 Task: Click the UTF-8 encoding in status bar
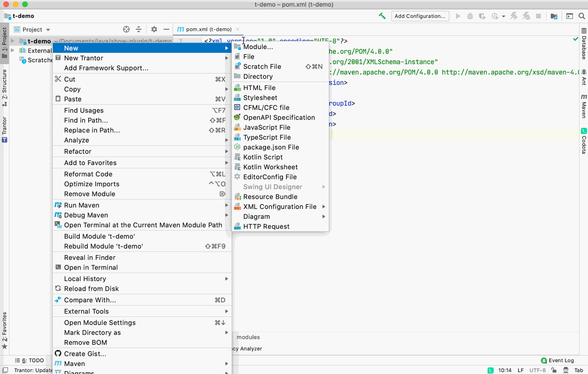click(x=538, y=370)
